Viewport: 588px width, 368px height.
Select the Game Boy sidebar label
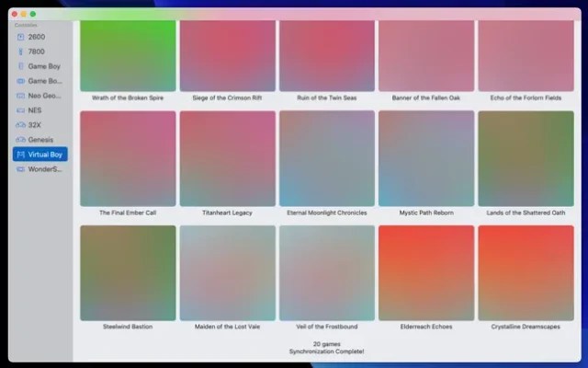coord(44,66)
